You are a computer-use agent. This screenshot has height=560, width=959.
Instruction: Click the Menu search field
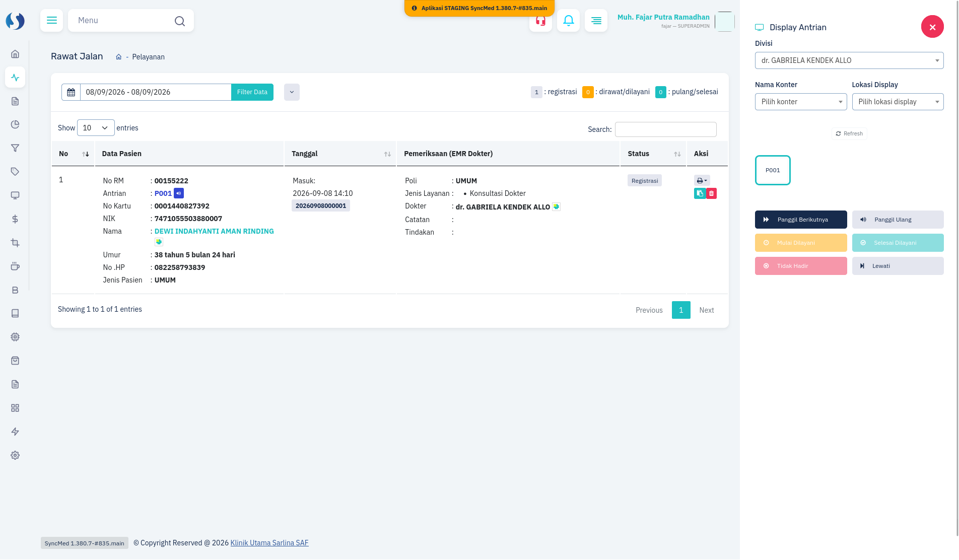(131, 21)
